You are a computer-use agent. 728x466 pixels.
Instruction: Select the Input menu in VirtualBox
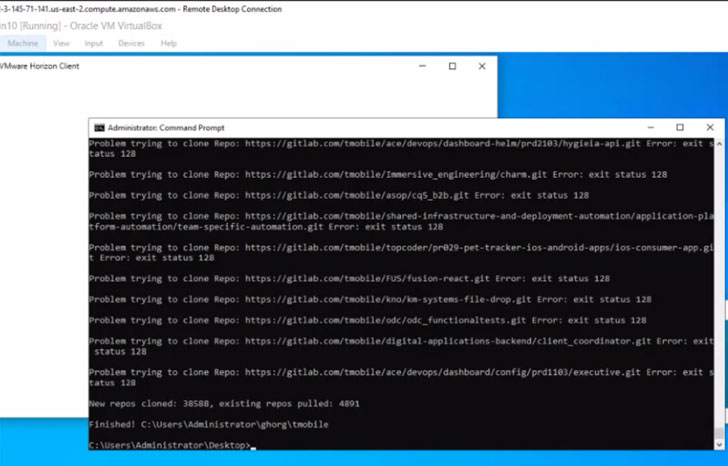click(93, 43)
